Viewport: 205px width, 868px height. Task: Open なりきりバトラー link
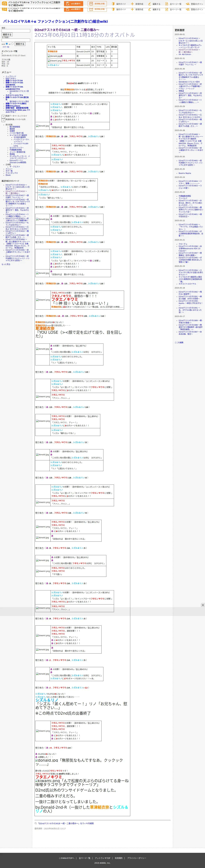[16, 148]
